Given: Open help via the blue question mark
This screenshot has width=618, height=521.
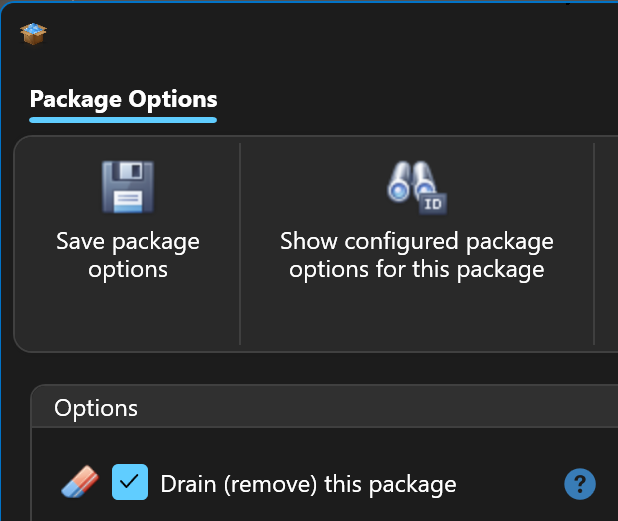Looking at the screenshot, I should (580, 484).
